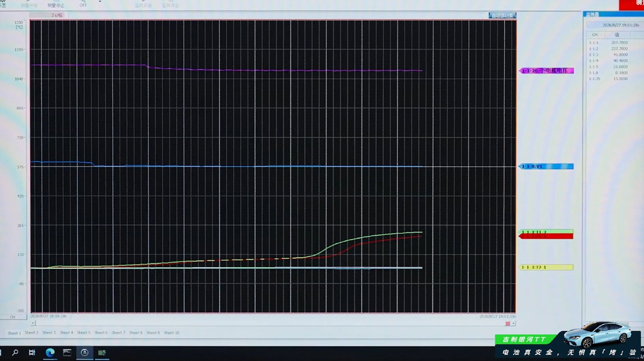The width and height of the screenshot is (644, 361).
Task: Switch to Sheet 8 tab
Action: 136,332
